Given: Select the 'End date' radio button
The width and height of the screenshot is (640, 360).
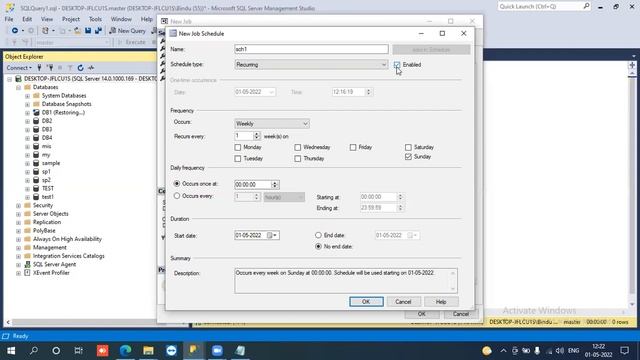Looking at the screenshot, I should click(318, 235).
